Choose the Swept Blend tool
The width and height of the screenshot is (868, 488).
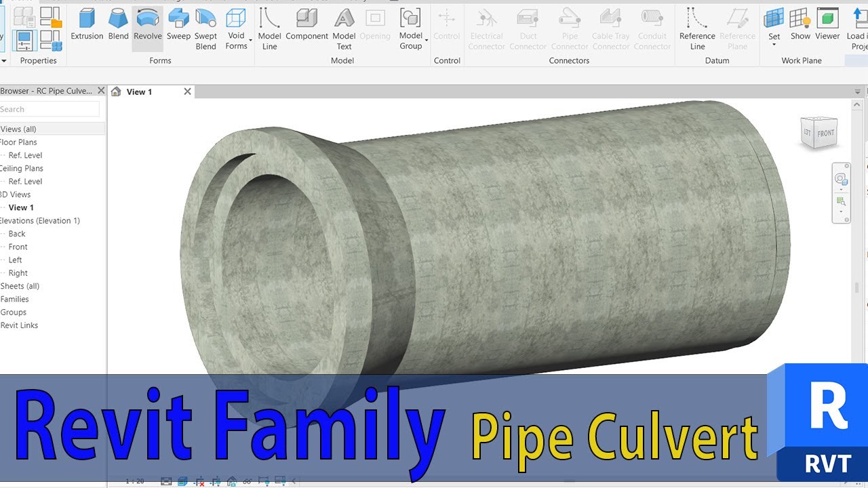click(x=206, y=29)
